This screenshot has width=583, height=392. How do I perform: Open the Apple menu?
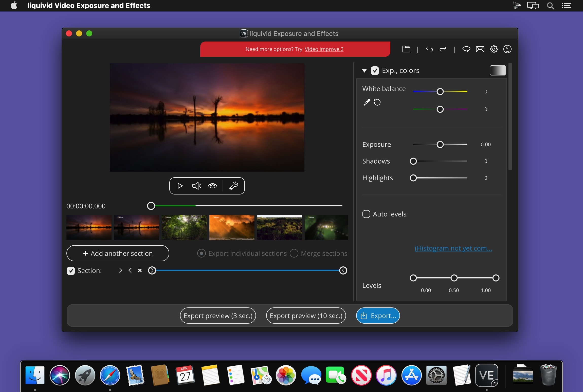click(14, 6)
